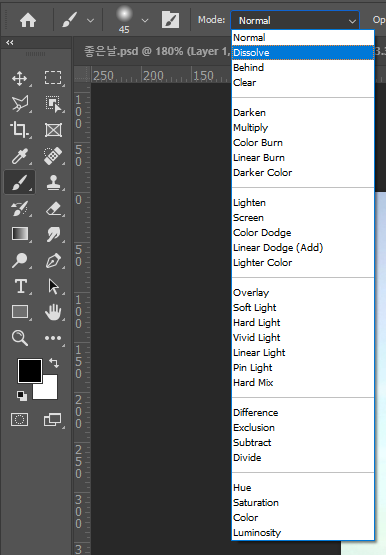
Task: Select the Zoom tool
Action: [19, 338]
